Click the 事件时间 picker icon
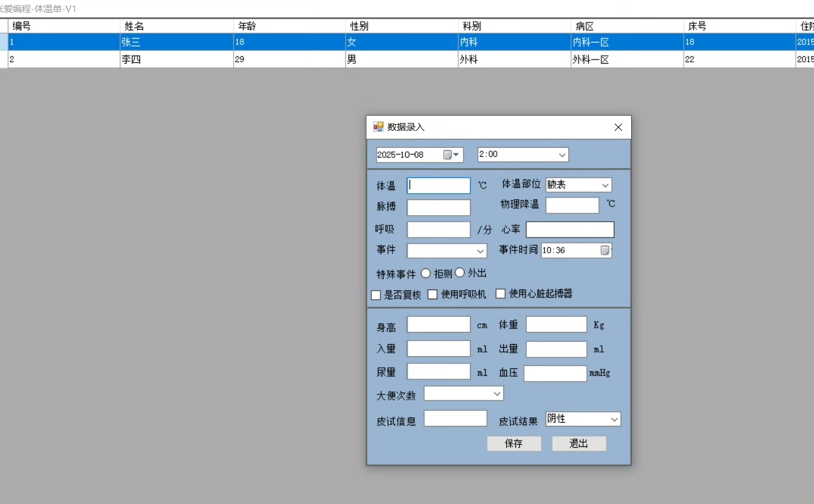 pyautogui.click(x=605, y=250)
